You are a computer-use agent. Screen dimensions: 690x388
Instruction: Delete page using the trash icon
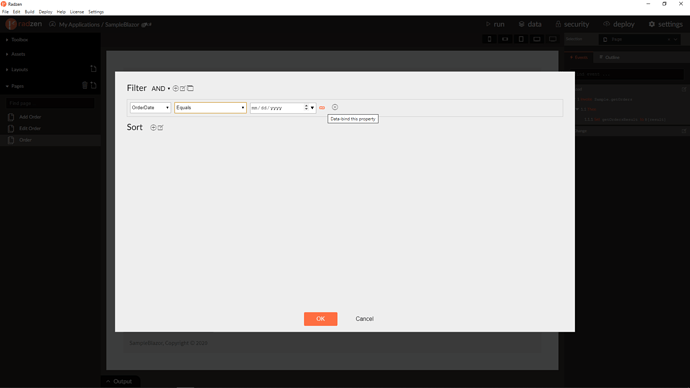[85, 85]
